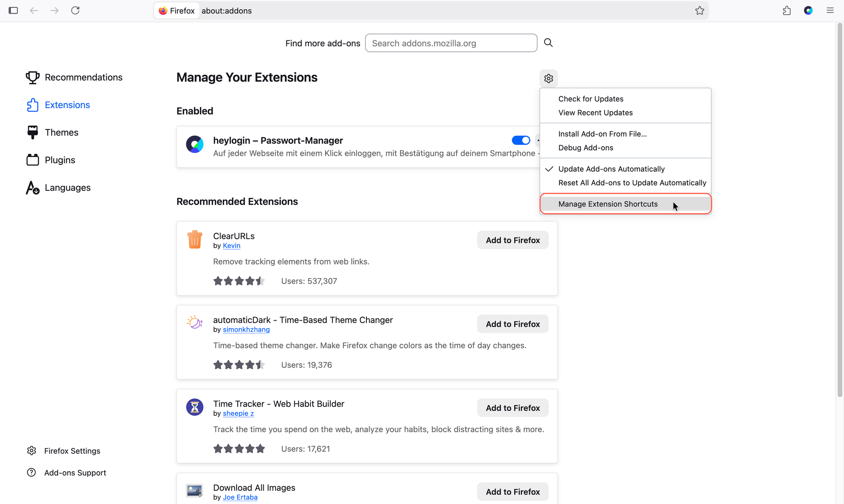Open the Recommendations category

coord(74,77)
